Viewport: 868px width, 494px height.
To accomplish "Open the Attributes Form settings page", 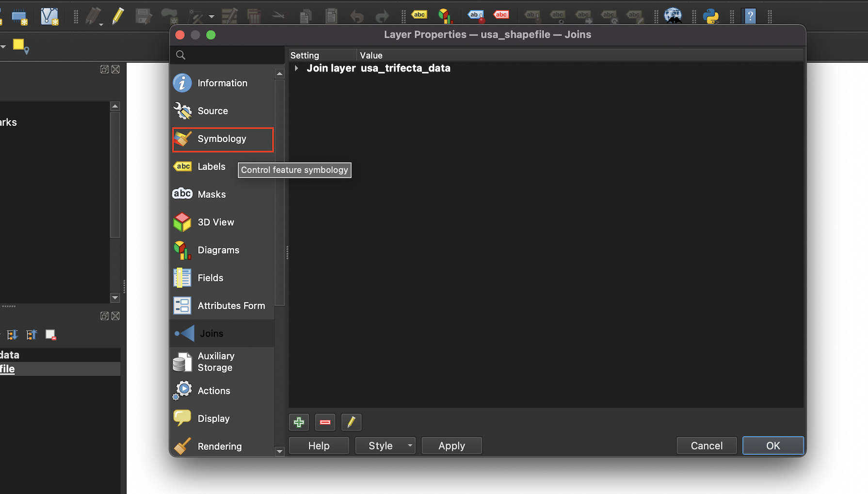I will tap(231, 305).
